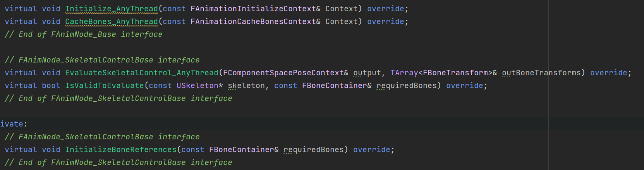Click the bool return type keyword
This screenshot has width=644, height=170.
51,85
